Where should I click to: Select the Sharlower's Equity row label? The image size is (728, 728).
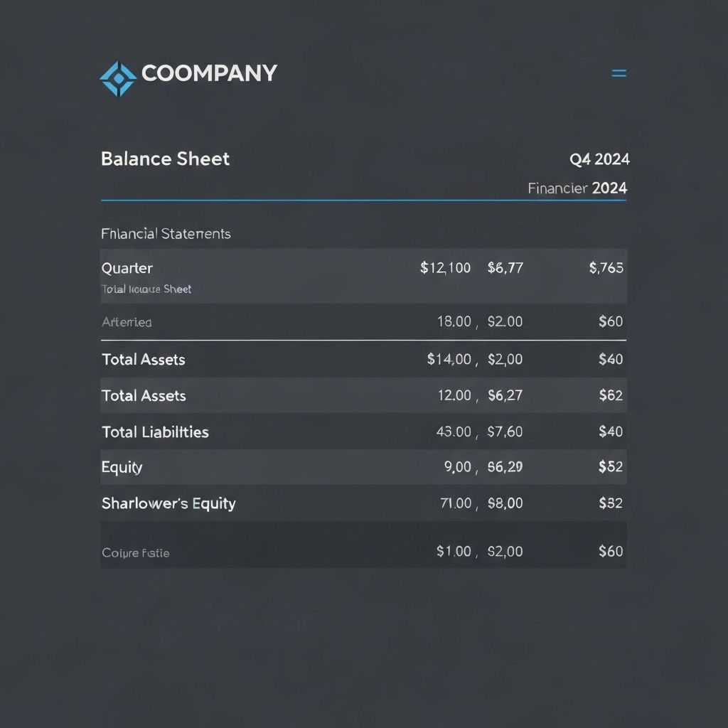[x=168, y=503]
